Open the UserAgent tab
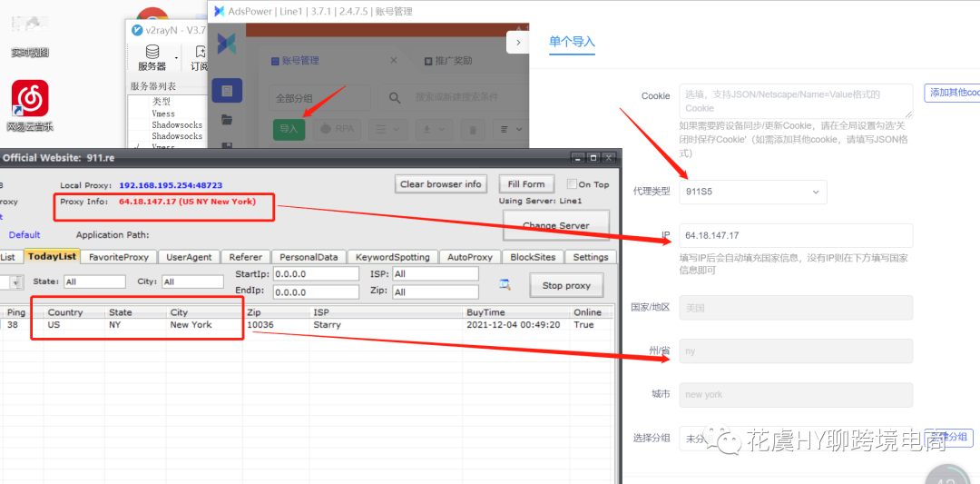The width and height of the screenshot is (980, 484). point(190,257)
